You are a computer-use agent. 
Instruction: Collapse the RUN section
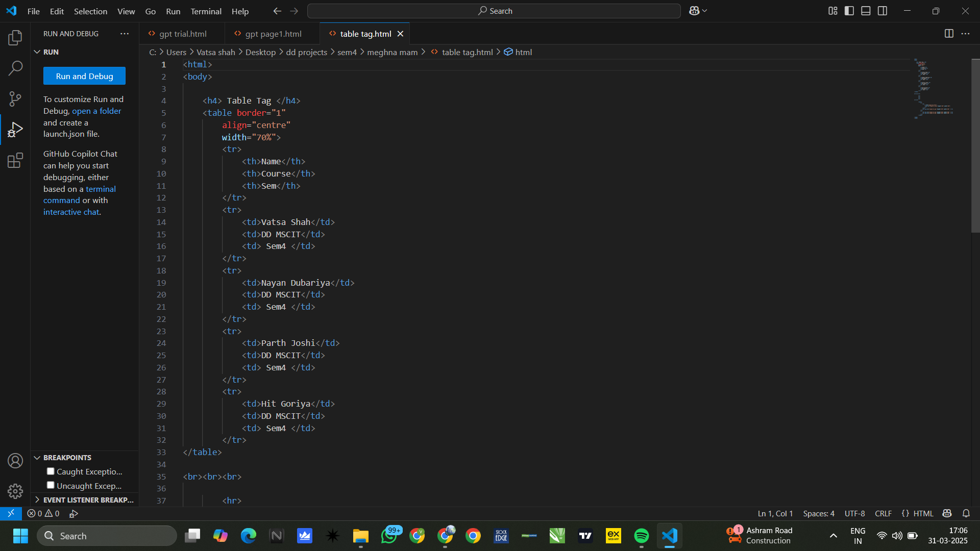(x=37, y=52)
